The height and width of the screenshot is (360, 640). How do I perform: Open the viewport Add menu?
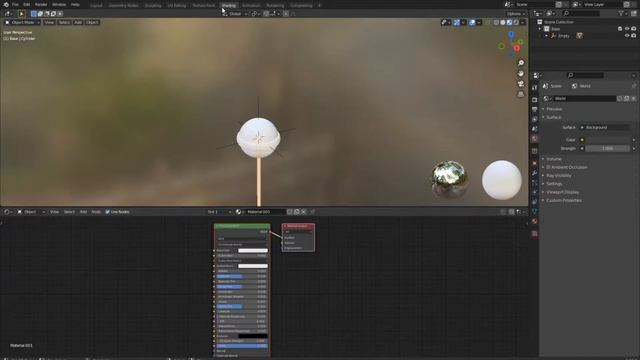coord(78,22)
